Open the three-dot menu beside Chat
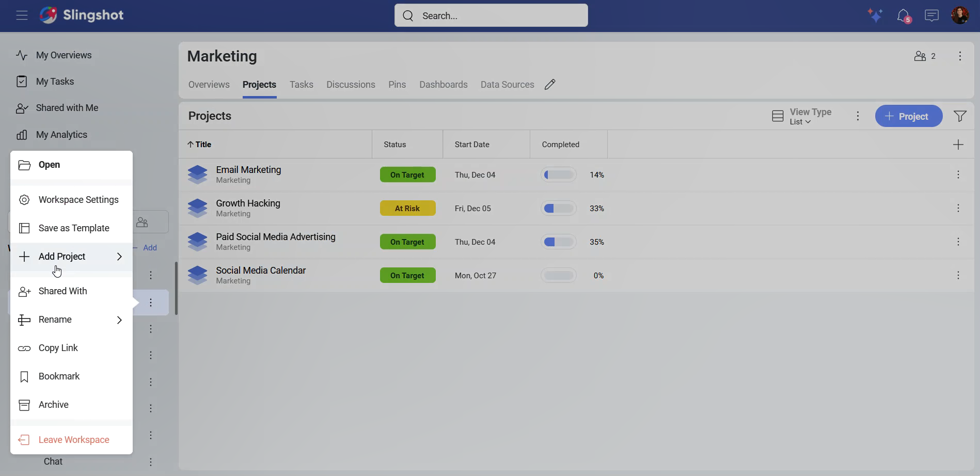This screenshot has height=476, width=980. point(151,462)
